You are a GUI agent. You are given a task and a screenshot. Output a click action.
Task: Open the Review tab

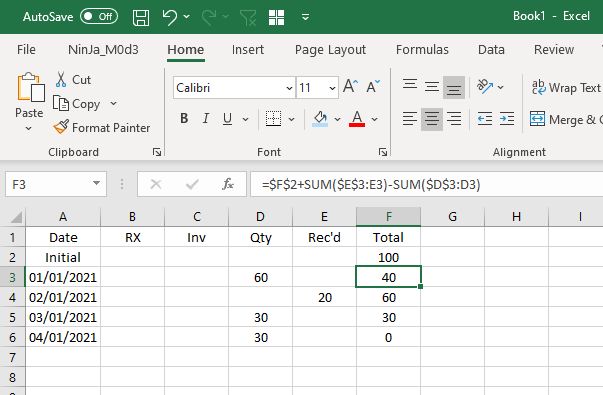click(554, 50)
